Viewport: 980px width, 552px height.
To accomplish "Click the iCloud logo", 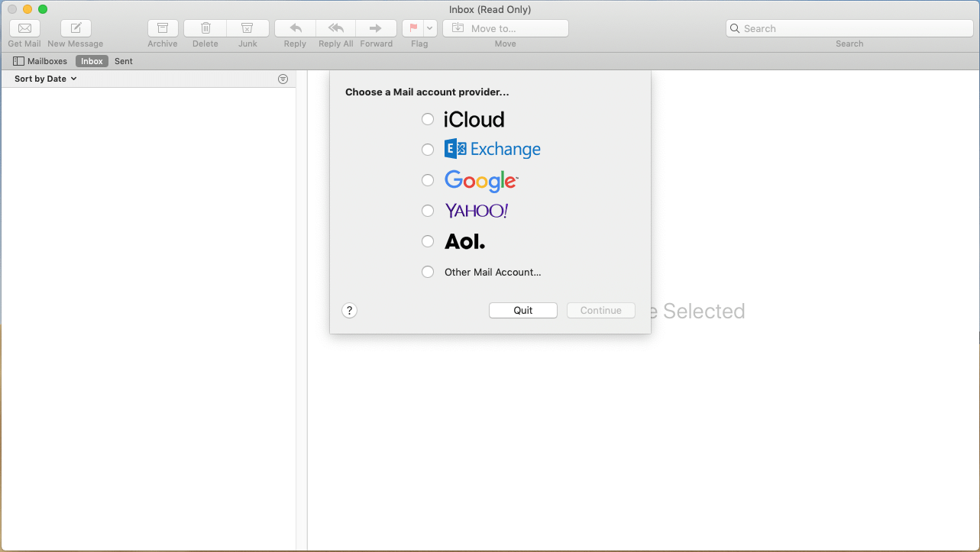I will [x=474, y=119].
